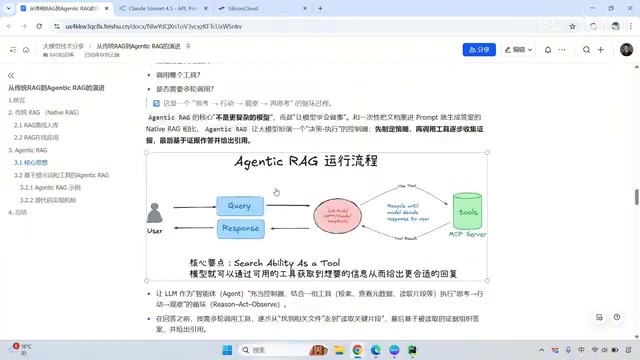640x360 pixels.
Task: Click the scrollbar down arrow
Action: pyautogui.click(x=636, y=337)
